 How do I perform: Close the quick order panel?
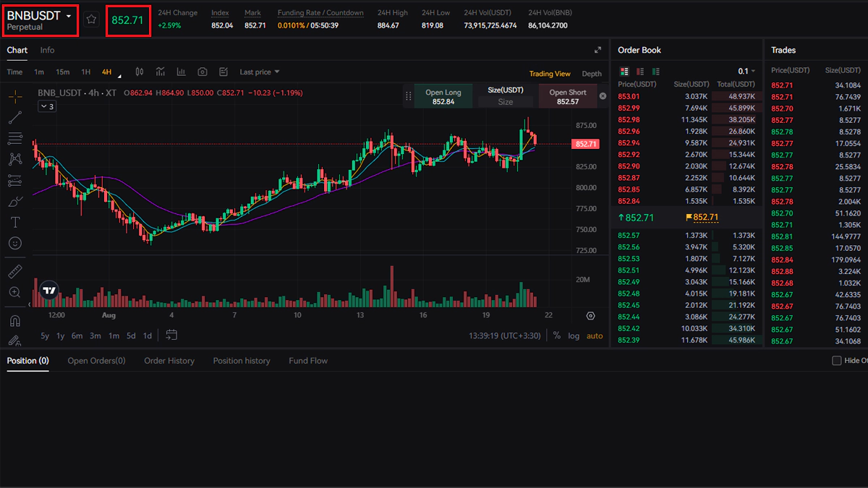coord(603,96)
